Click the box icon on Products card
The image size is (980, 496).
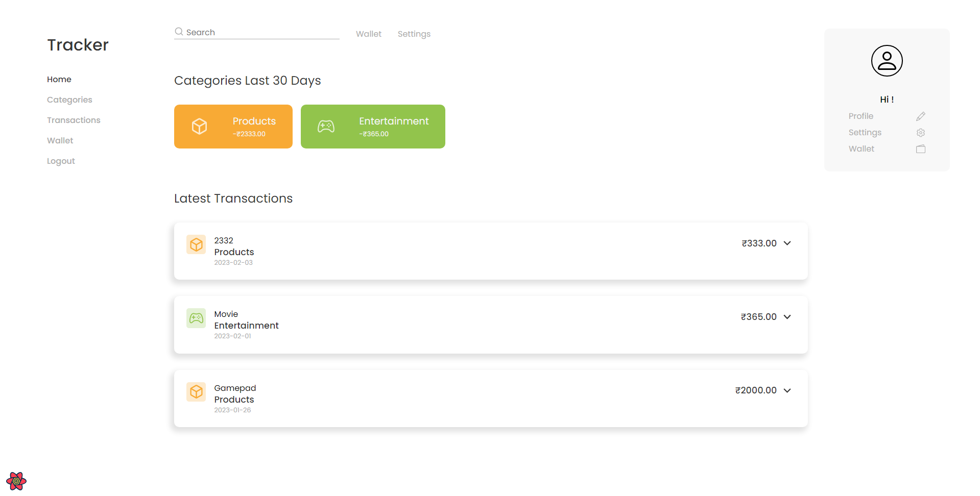pyautogui.click(x=200, y=126)
